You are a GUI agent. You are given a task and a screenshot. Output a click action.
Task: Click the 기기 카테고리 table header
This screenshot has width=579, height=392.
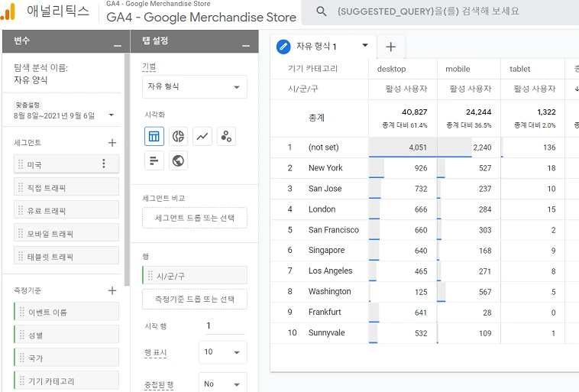[312, 68]
